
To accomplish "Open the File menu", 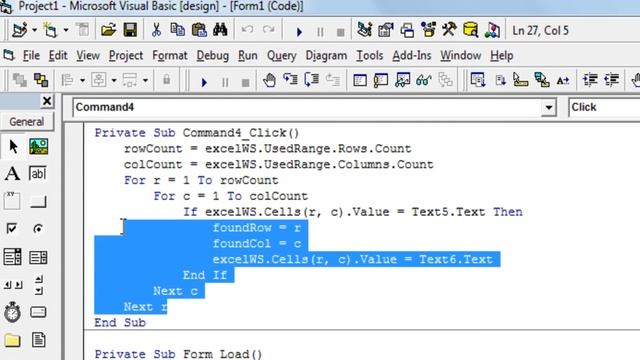I will coord(31,56).
